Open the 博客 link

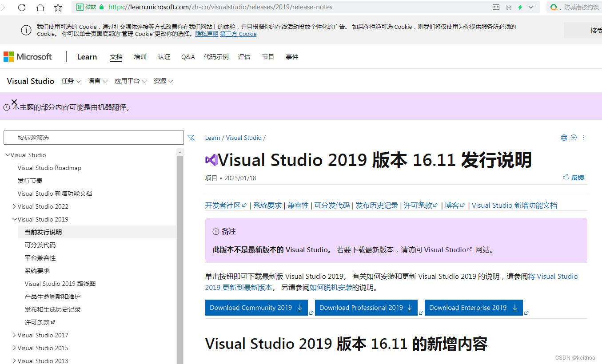click(x=454, y=205)
